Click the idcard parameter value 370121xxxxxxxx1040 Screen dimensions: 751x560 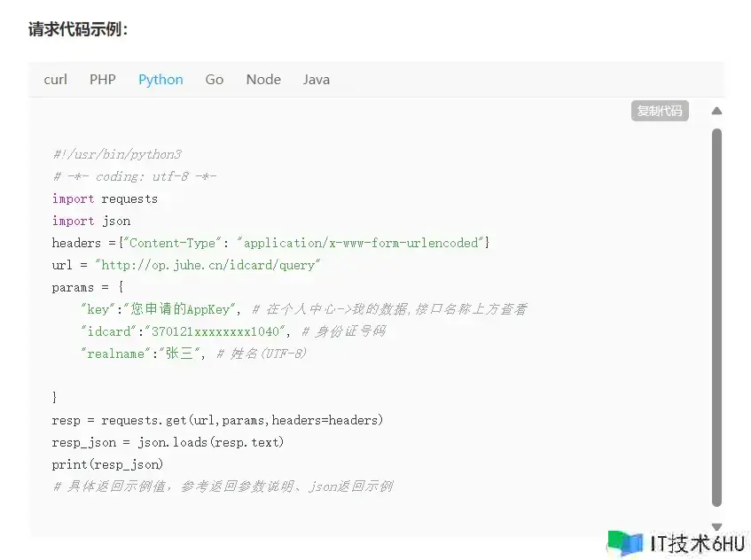click(x=215, y=331)
